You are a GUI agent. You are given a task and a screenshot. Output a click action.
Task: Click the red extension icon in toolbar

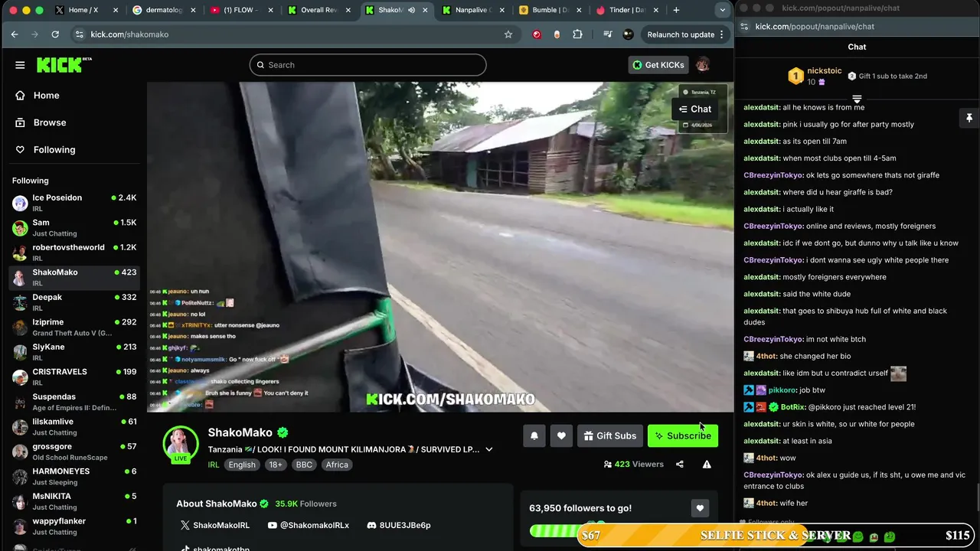(x=537, y=34)
